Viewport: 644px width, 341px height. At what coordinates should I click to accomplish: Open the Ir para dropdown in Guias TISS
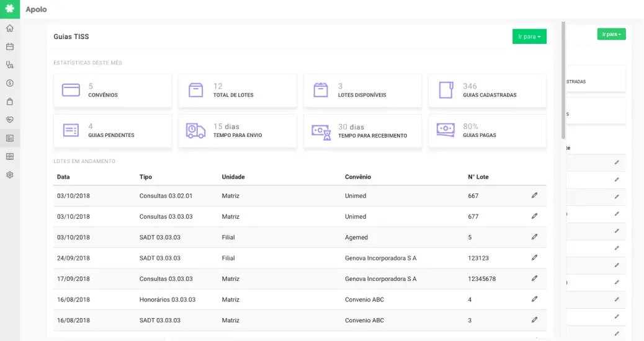click(x=529, y=37)
